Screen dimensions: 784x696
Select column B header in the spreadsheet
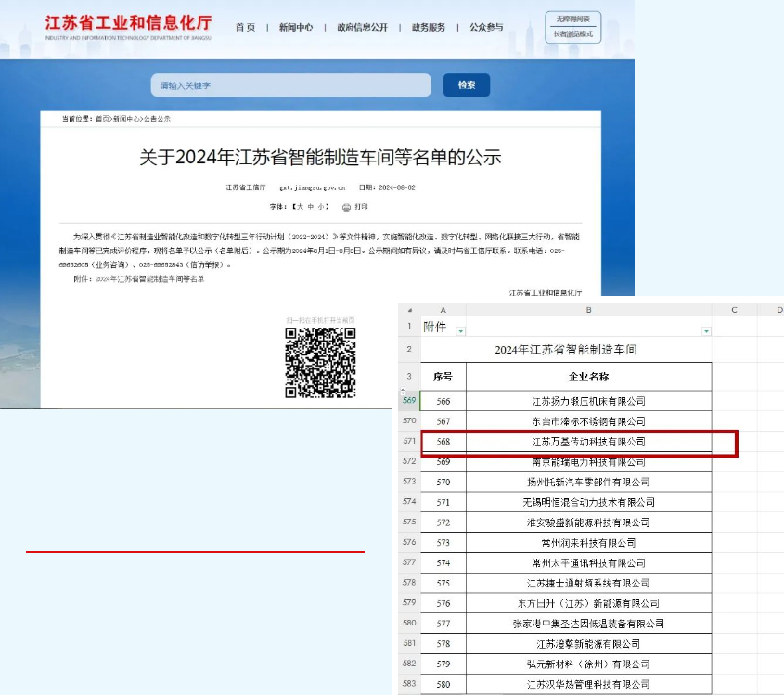coord(588,310)
